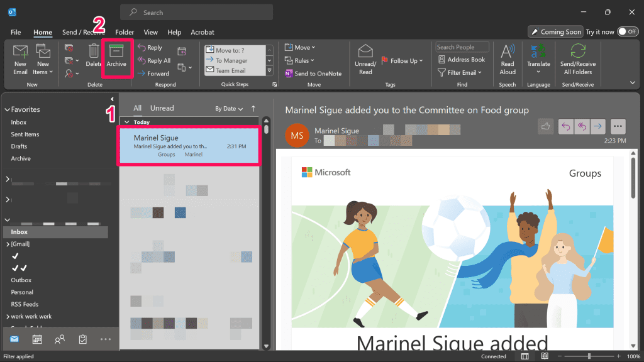The image size is (644, 362).
Task: Create a New Email
Action: tap(20, 59)
